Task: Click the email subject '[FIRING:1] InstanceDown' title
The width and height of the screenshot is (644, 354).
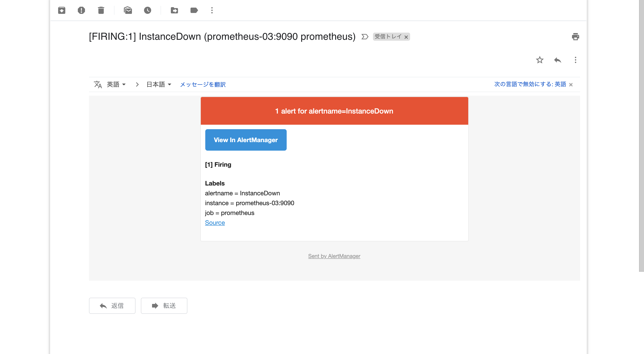Action: tap(222, 37)
